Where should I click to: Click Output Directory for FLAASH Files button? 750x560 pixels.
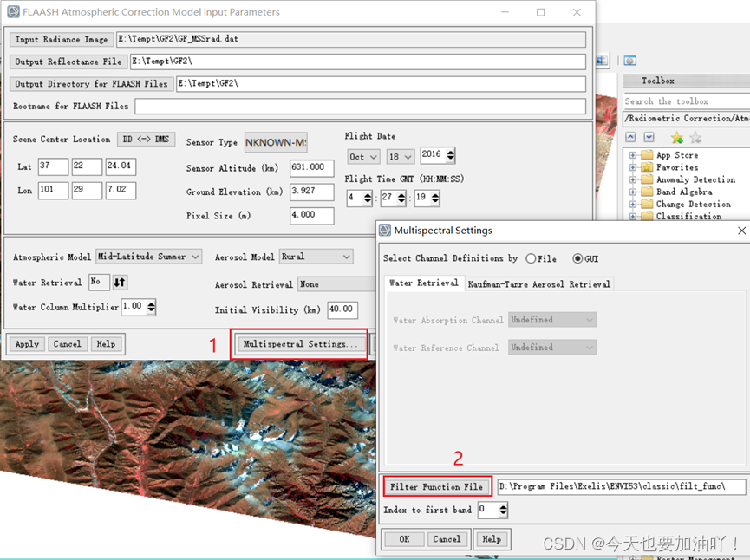point(91,84)
